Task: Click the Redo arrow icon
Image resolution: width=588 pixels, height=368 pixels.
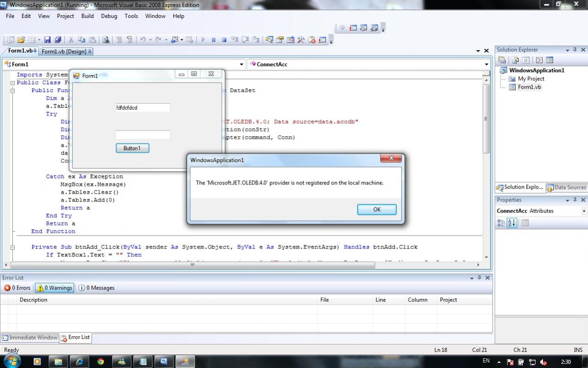Action: pyautogui.click(x=158, y=40)
